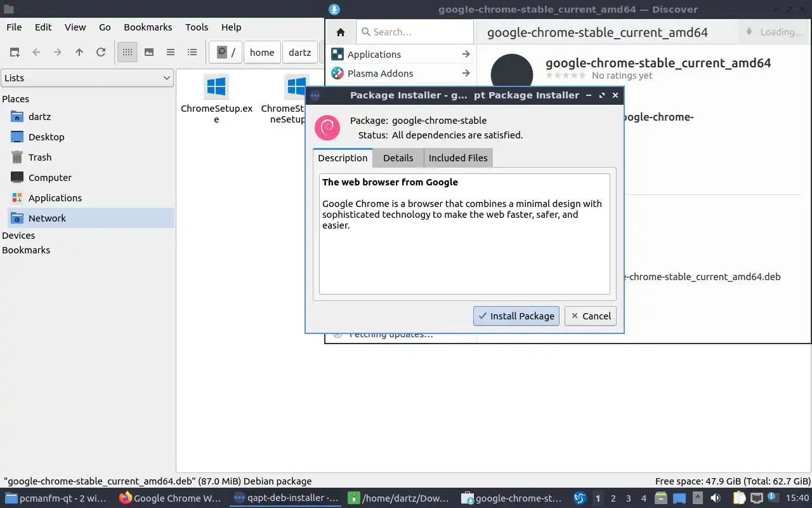This screenshot has width=812, height=508.
Task: Click the removable media eject tray icon
Action: [x=698, y=498]
